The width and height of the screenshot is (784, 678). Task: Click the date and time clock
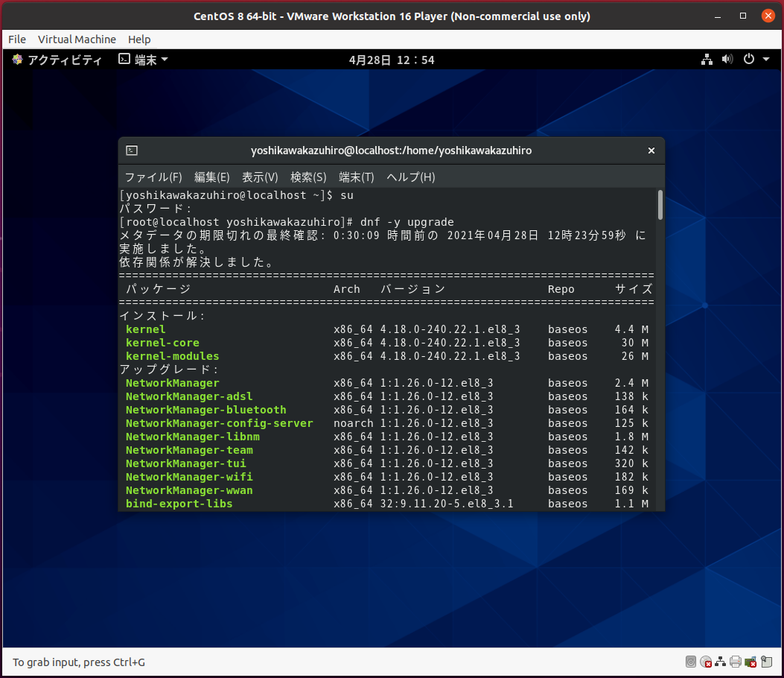[x=392, y=60]
